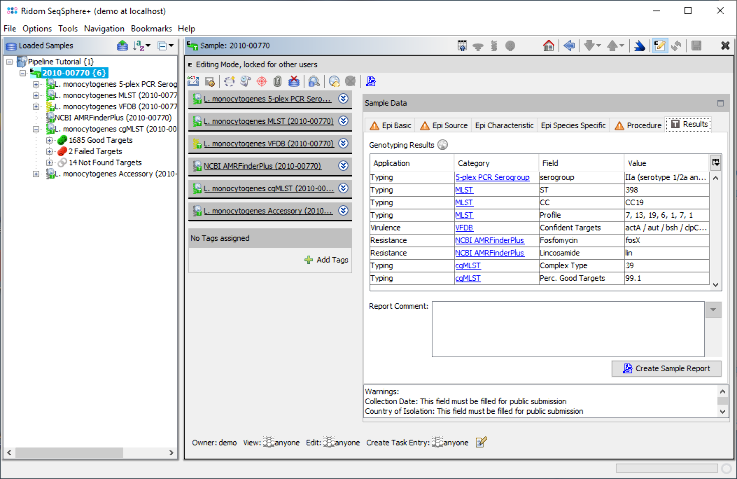
Task: Click the edit permissions pencil icon
Action: point(481,442)
